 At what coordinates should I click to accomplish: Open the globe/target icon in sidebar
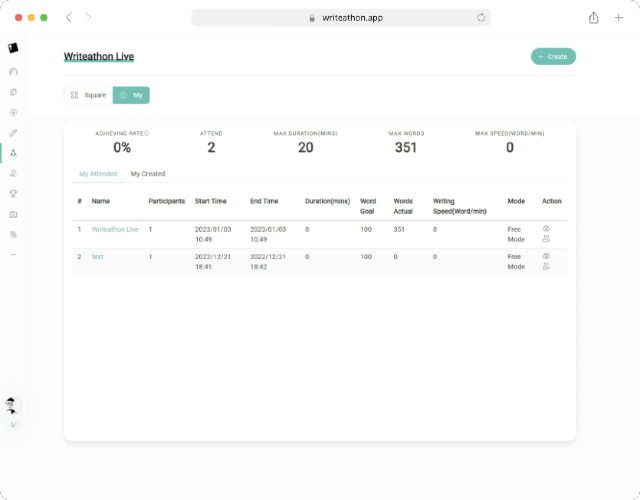coord(13,113)
